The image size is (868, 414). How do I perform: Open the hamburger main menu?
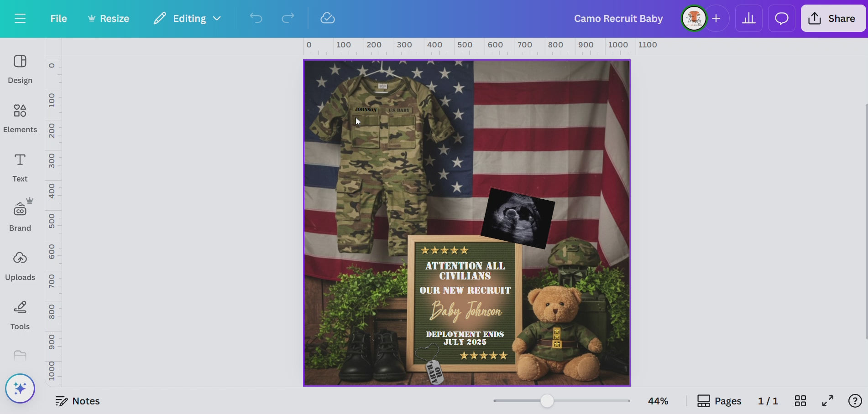20,18
